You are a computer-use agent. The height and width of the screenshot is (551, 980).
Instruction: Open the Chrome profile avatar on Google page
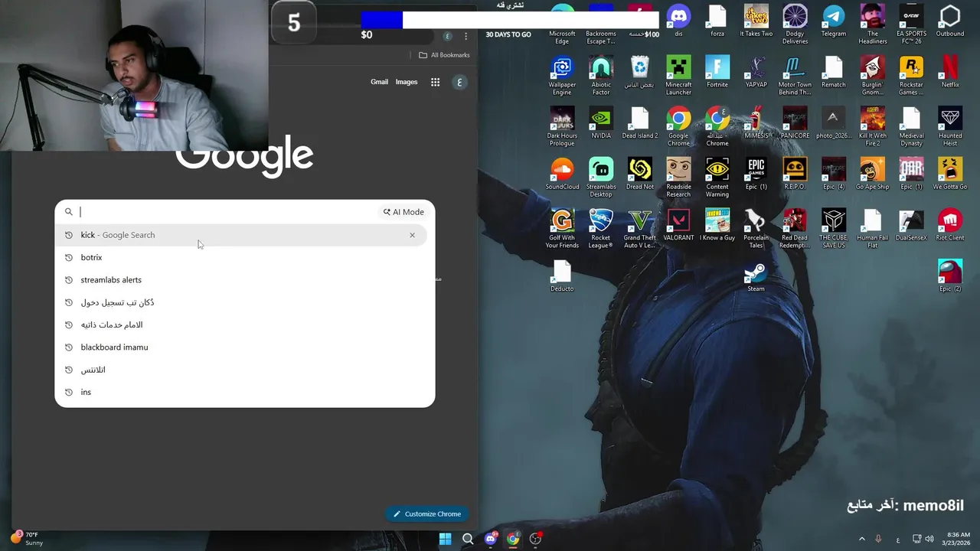(x=459, y=82)
